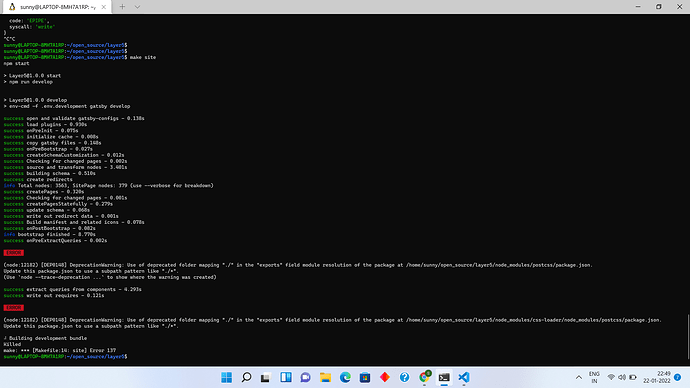Click 'info bootstrap finished' line
The height and width of the screenshot is (388, 690).
coord(50,234)
